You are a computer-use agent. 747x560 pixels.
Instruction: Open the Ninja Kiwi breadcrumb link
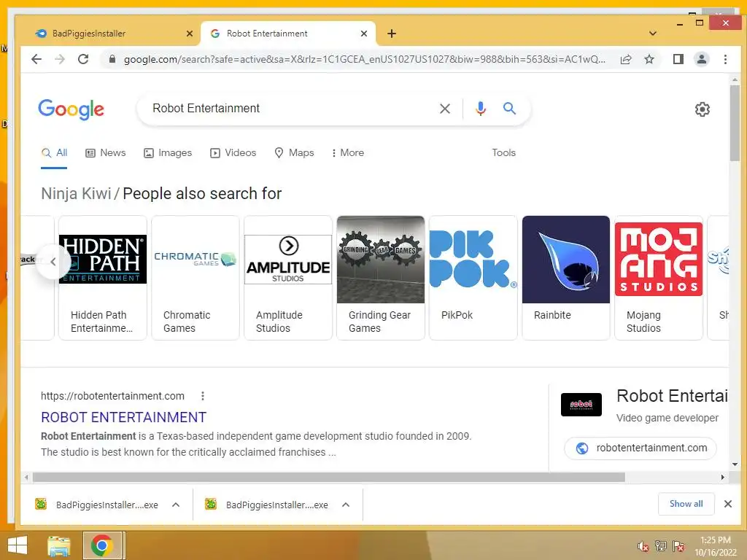coord(76,194)
